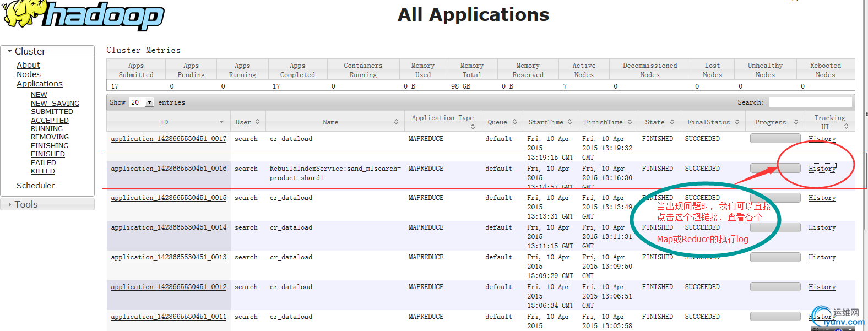Sort table by State column

tap(660, 122)
